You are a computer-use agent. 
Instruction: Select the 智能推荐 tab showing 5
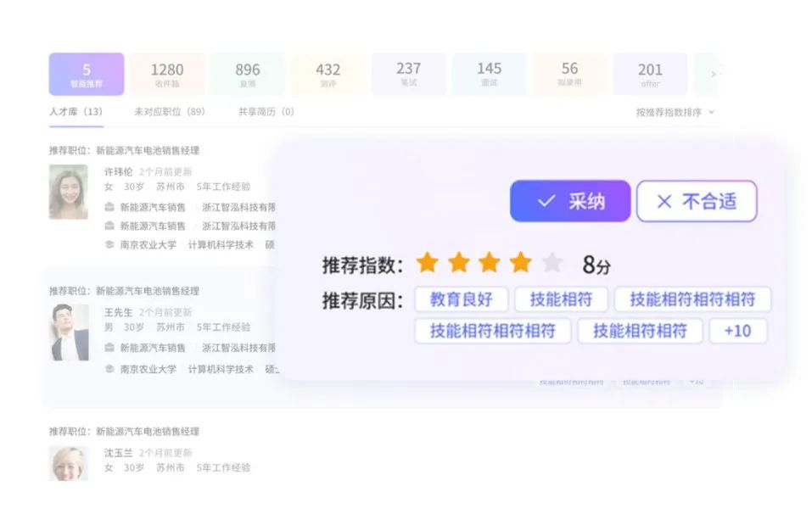87,74
